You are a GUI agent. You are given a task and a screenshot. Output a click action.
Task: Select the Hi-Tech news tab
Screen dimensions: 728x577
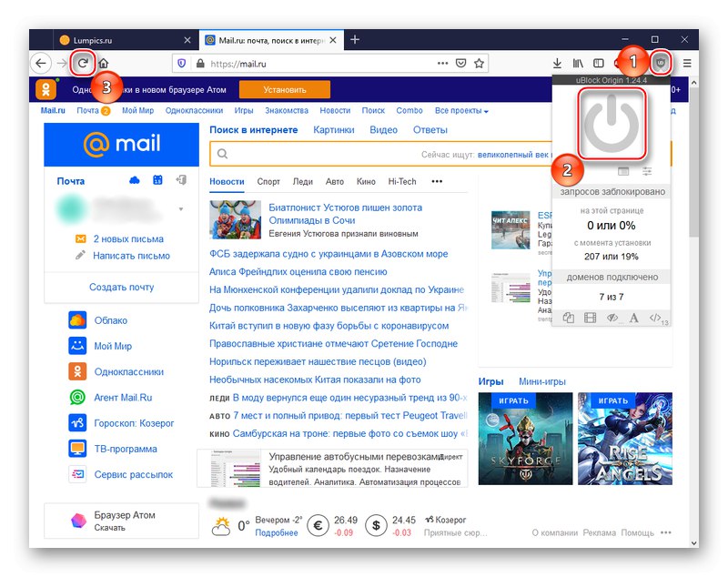(402, 181)
